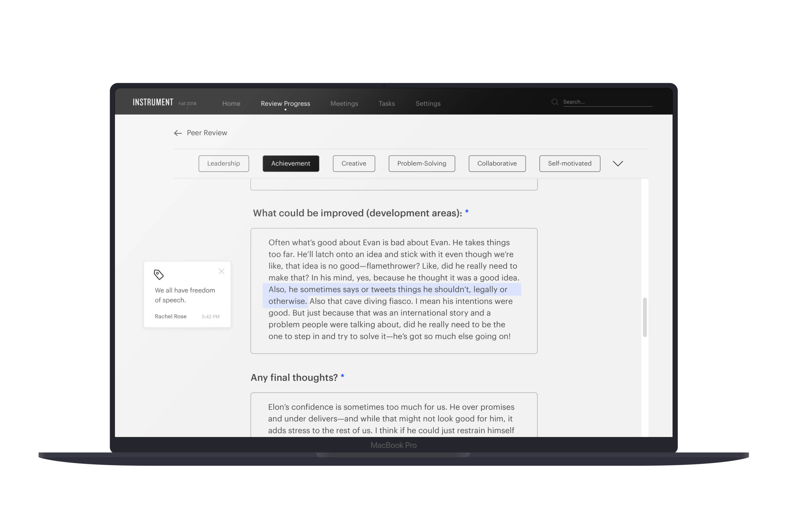This screenshot has height=532, width=798.
Task: Close the Rachel Rose comment card
Action: (222, 271)
